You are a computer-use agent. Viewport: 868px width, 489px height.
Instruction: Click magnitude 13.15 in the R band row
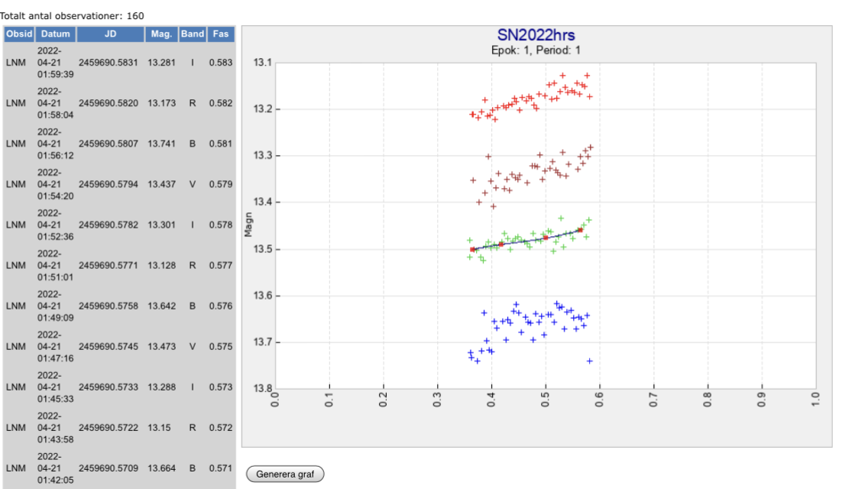pos(159,427)
